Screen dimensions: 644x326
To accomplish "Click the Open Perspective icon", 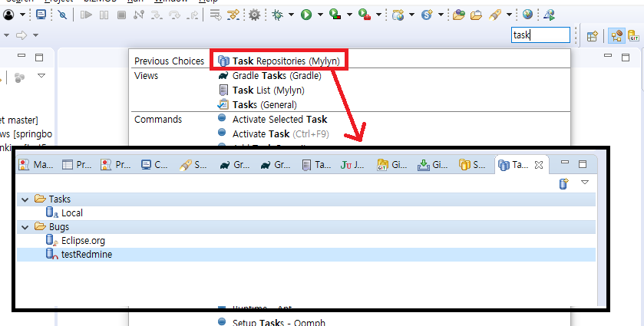I will click(593, 36).
